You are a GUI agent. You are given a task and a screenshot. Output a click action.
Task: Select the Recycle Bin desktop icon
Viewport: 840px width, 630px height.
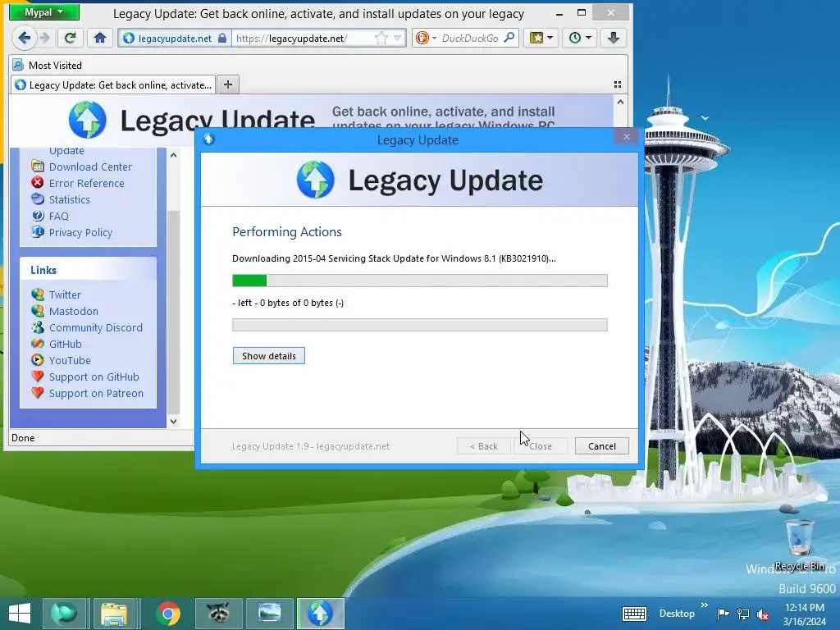coord(799,545)
